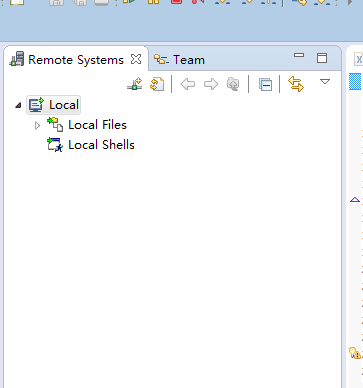Screen dimensions: 363x388
Task: Minimize the Remote Systems view panel
Action: [299, 55]
